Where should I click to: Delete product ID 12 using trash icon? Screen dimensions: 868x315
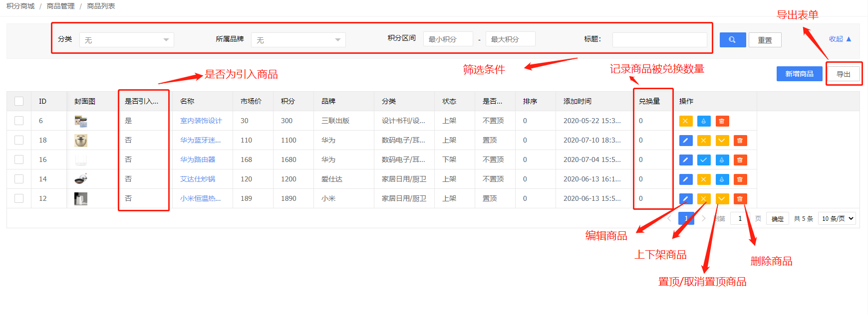740,199
